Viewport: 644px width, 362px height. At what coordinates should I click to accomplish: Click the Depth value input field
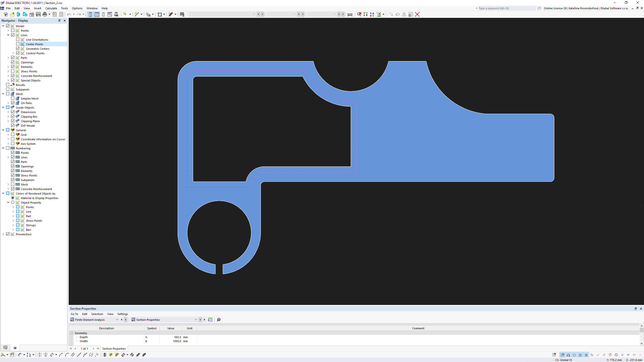click(x=171, y=337)
